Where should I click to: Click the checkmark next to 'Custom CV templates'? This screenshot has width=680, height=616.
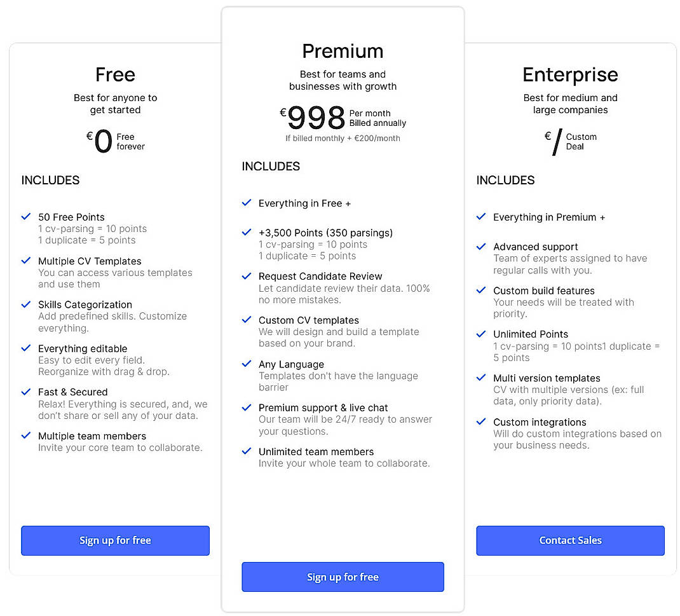pos(247,320)
